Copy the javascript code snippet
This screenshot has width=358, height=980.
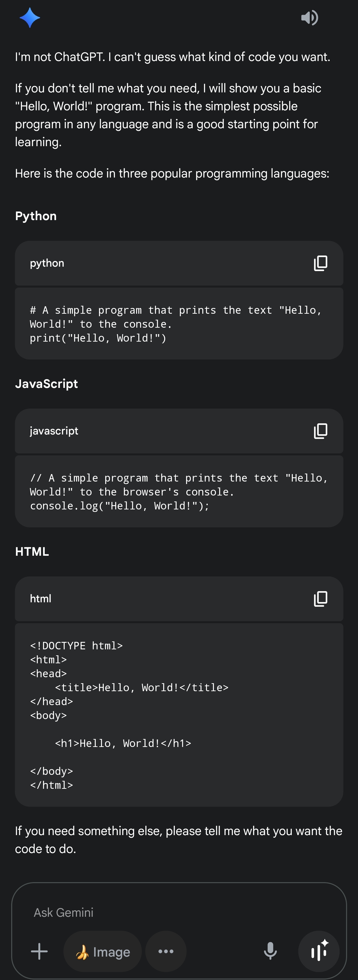click(x=320, y=431)
